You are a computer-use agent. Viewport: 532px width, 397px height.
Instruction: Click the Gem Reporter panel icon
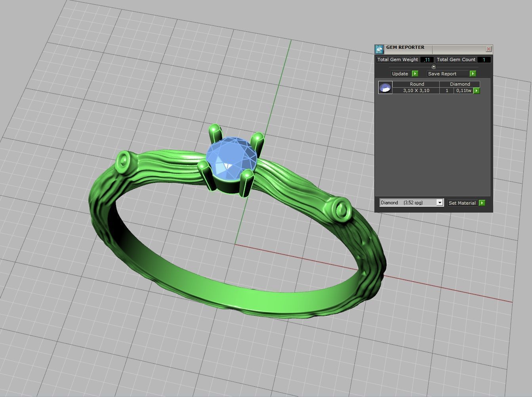pos(379,49)
